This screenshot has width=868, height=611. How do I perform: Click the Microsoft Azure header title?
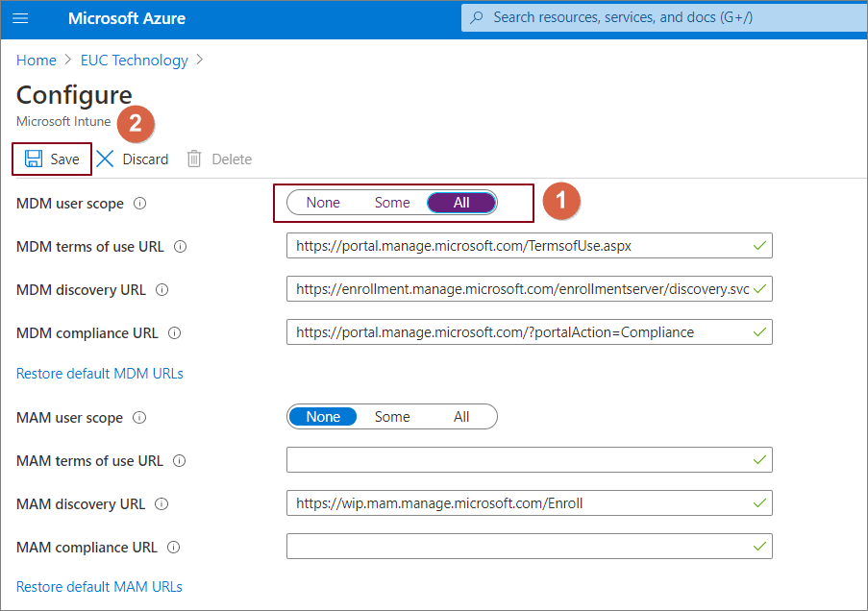[127, 18]
